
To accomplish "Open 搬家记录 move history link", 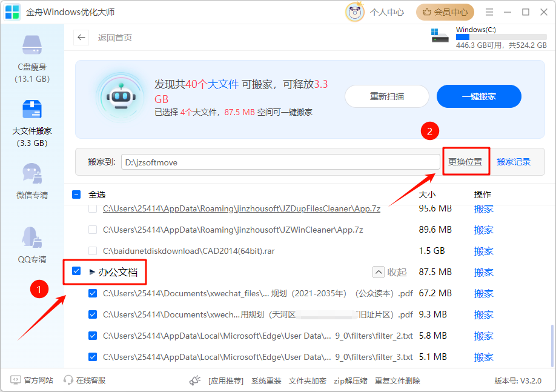I will pos(514,162).
